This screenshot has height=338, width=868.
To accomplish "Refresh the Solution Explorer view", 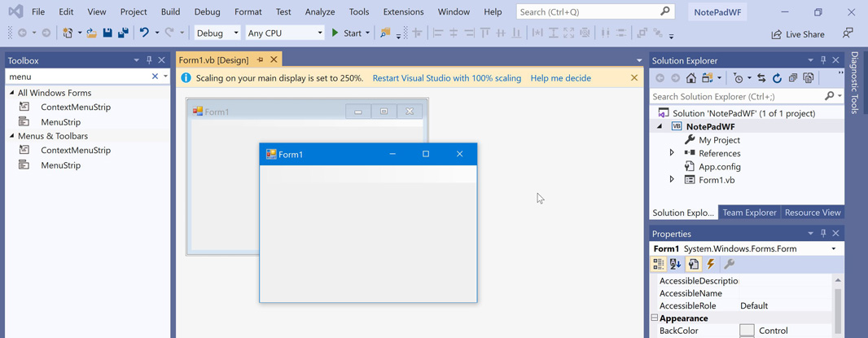I will (777, 78).
